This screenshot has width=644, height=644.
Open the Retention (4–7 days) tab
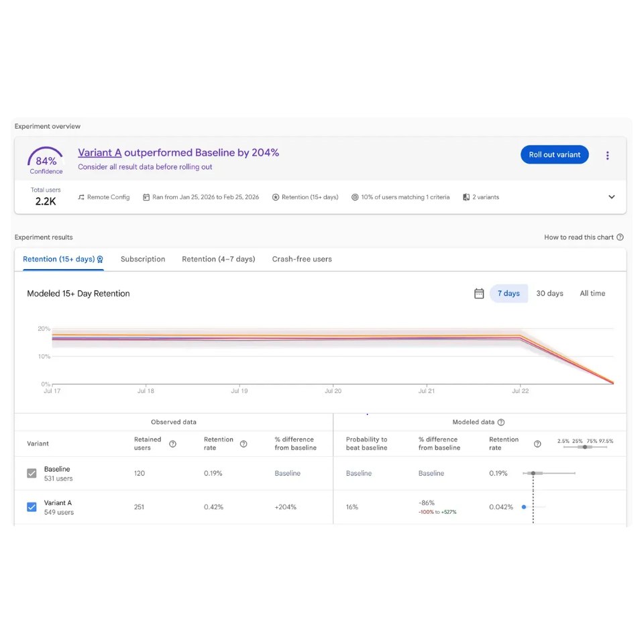coord(219,259)
